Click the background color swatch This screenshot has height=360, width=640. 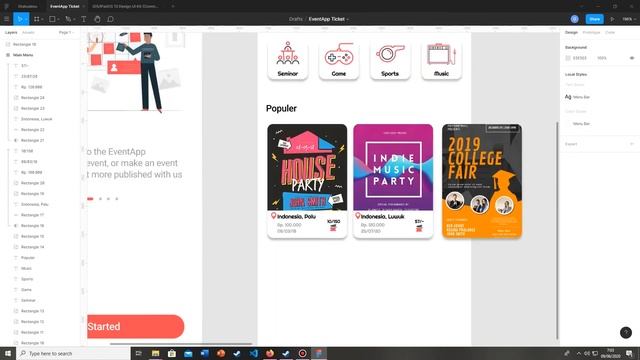(x=568, y=58)
